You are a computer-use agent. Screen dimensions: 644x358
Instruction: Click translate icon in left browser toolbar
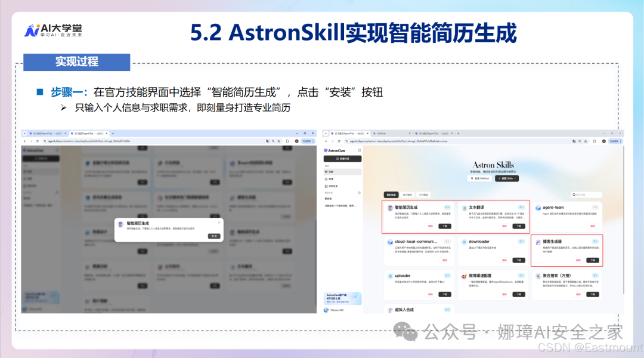click(267, 141)
